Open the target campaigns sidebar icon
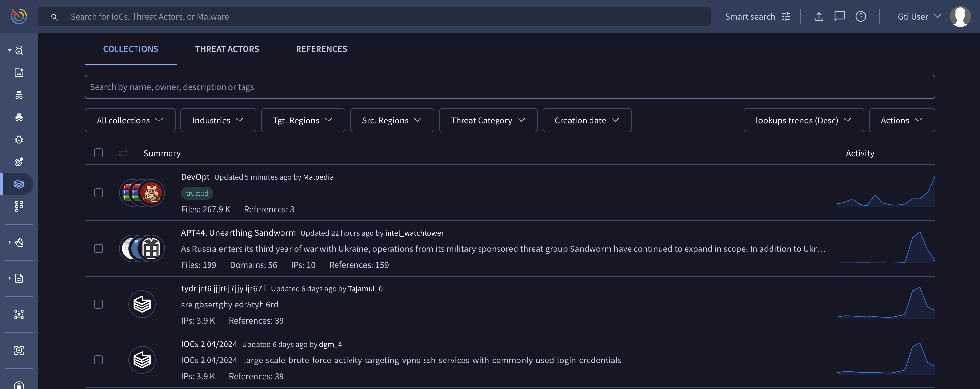Image resolution: width=980 pixels, height=389 pixels. (19, 162)
